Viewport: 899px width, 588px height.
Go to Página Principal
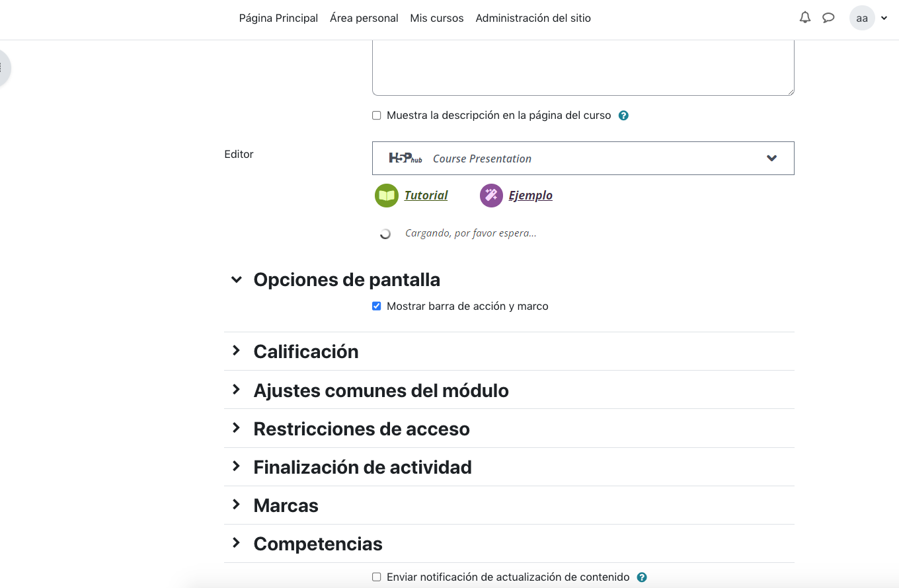pyautogui.click(x=278, y=18)
